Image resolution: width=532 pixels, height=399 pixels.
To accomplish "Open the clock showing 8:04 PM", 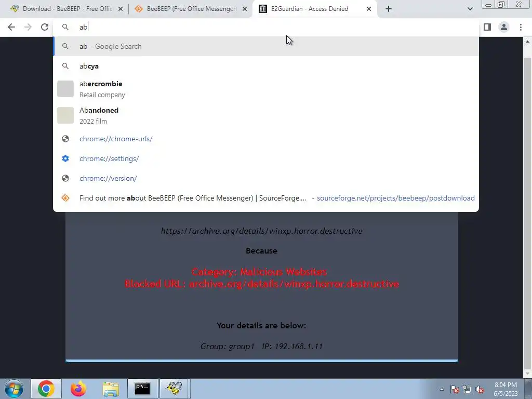I will coord(506,389).
